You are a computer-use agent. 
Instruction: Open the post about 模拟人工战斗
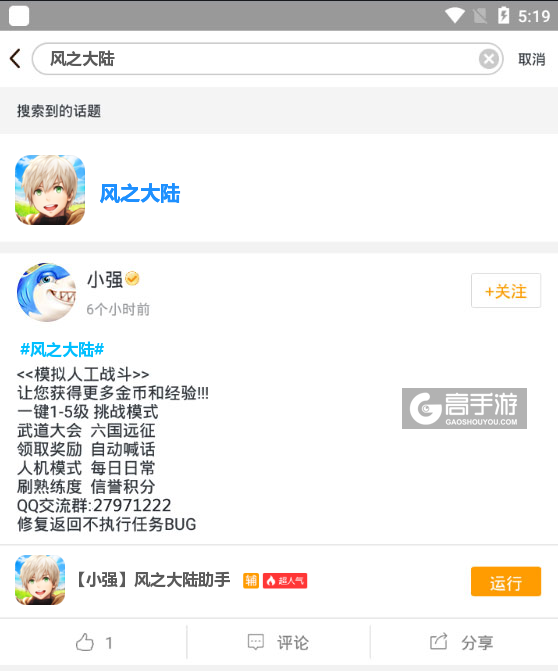point(113,449)
